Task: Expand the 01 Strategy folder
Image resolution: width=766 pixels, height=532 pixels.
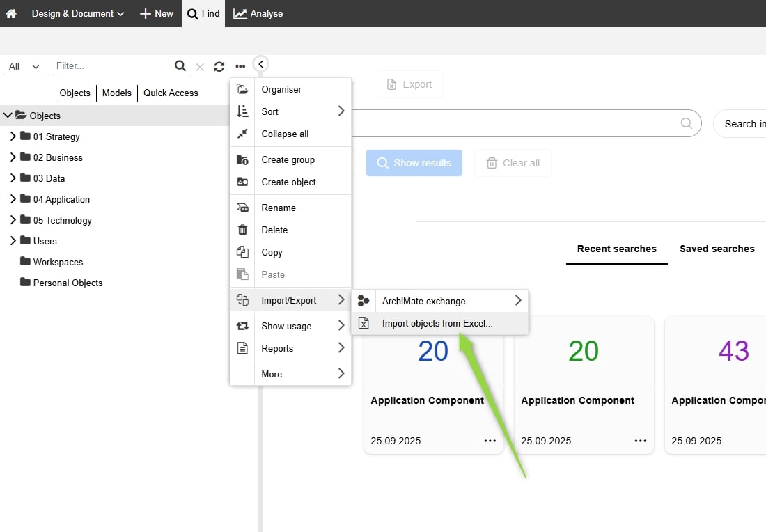Action: [13, 136]
